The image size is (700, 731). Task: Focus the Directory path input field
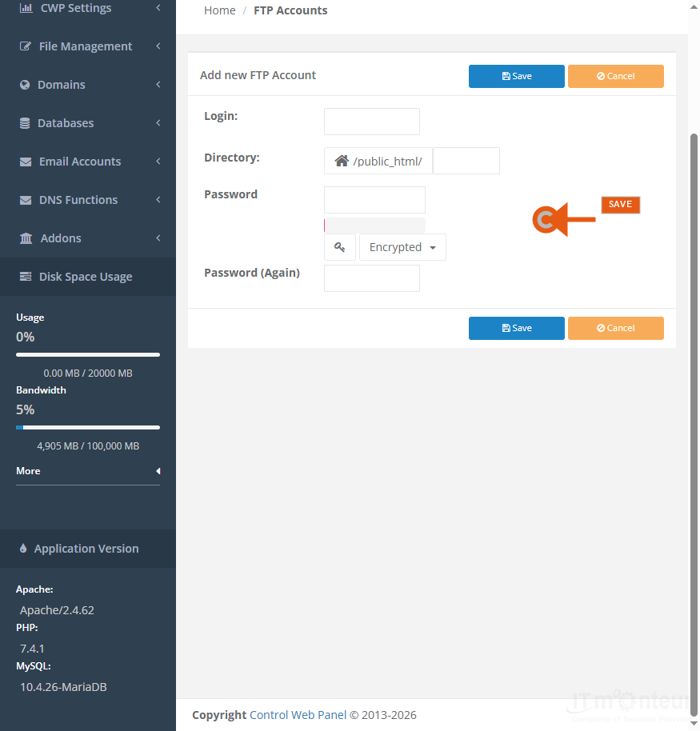point(466,161)
